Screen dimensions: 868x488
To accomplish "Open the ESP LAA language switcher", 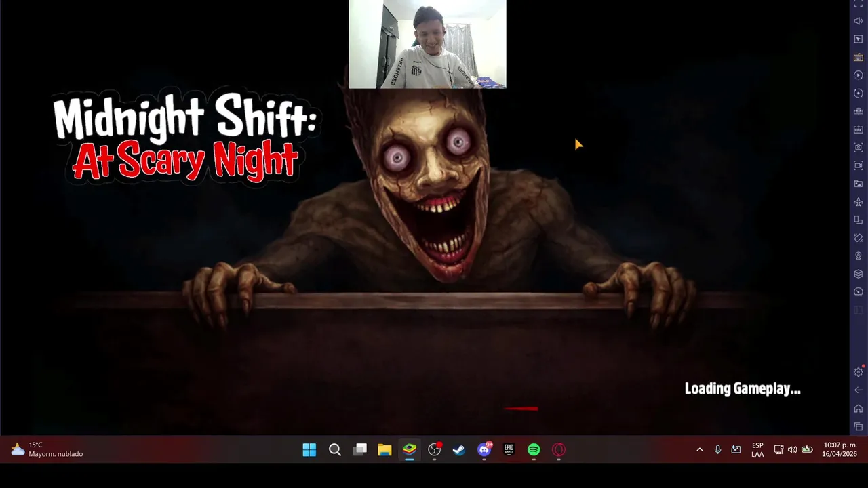I will 757,450.
